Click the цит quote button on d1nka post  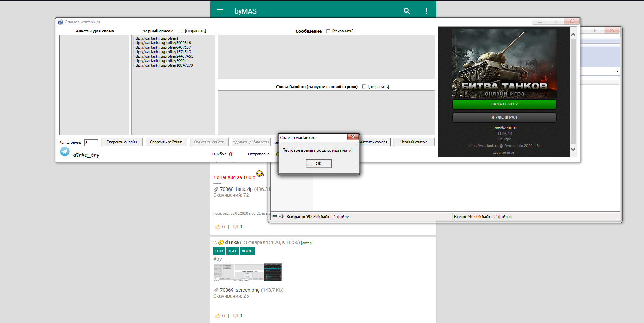click(232, 251)
